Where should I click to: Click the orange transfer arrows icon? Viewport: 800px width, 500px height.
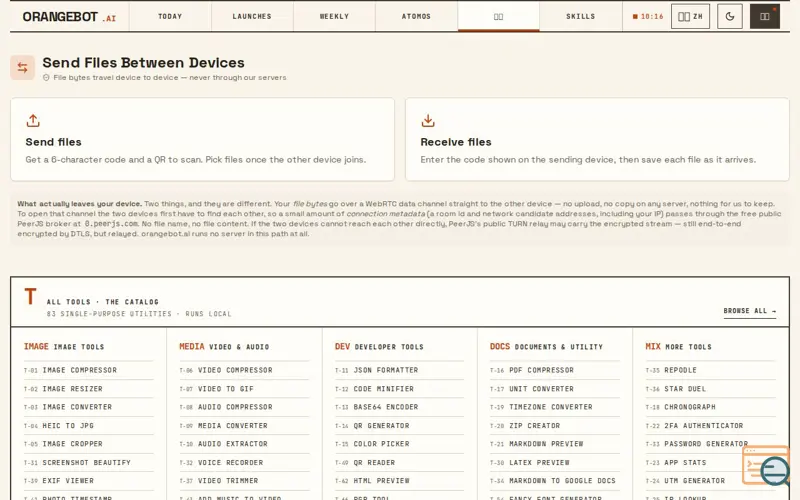click(x=22, y=67)
